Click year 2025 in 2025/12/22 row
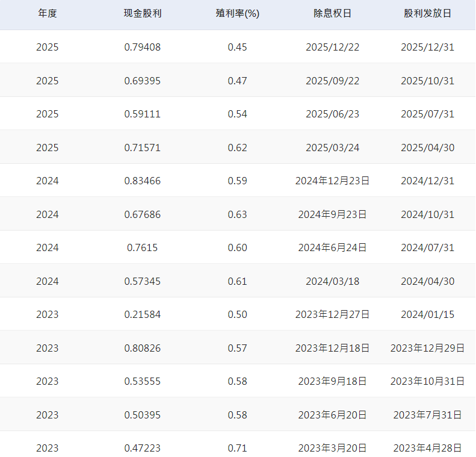 click(x=48, y=47)
